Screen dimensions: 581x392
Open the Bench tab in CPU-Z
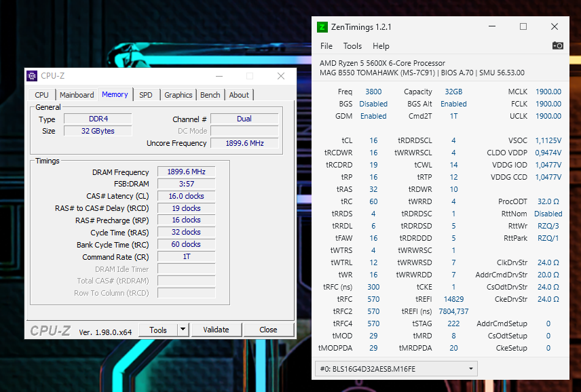pyautogui.click(x=210, y=95)
